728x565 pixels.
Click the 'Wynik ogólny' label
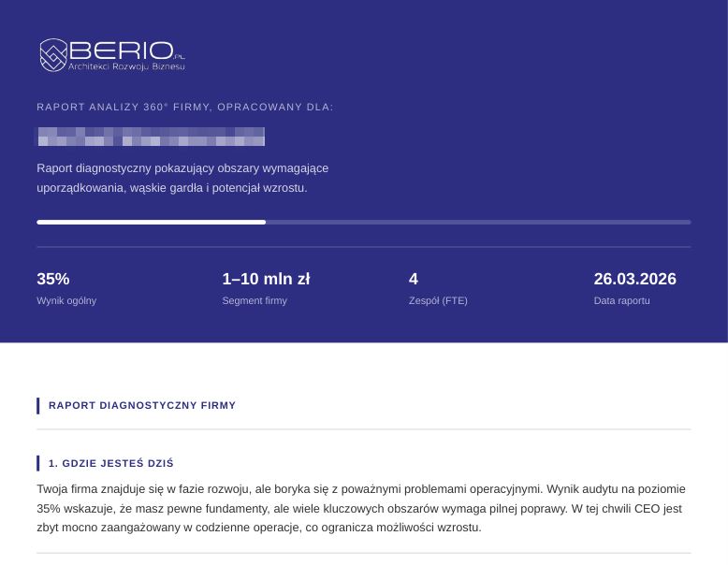66,301
